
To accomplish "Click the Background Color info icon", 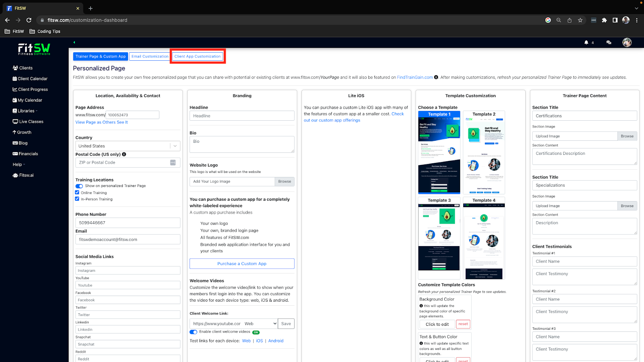I will [421, 306].
